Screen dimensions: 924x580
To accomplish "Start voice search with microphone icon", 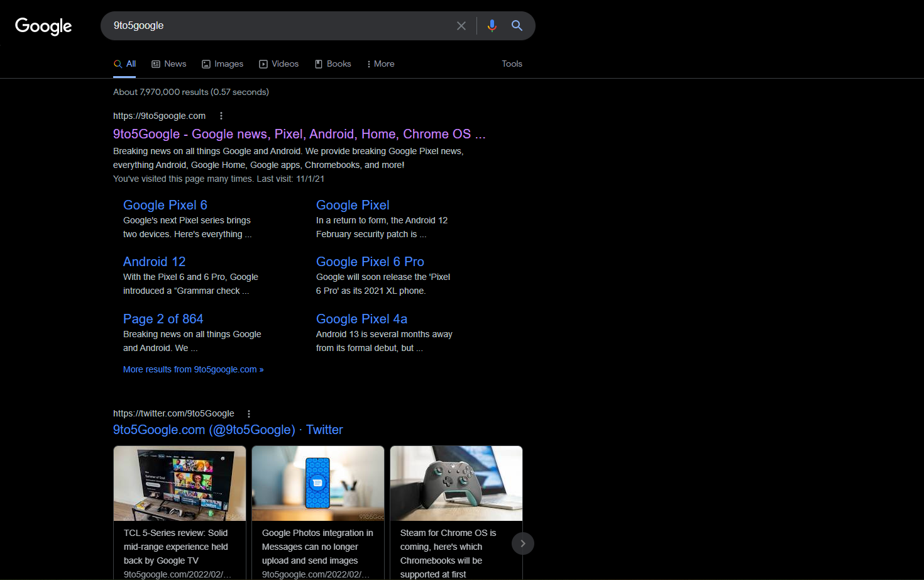I will (x=492, y=26).
